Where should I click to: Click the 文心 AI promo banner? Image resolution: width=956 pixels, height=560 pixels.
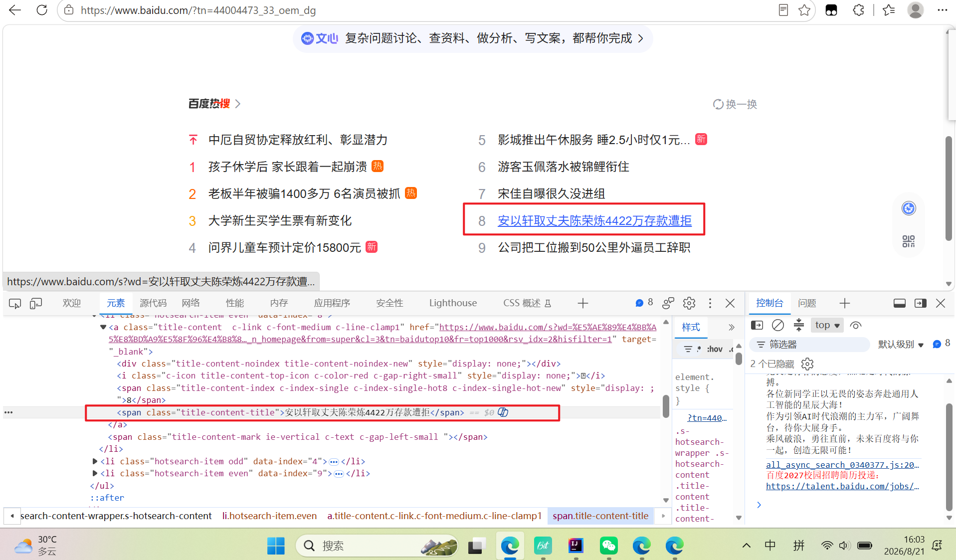click(472, 38)
